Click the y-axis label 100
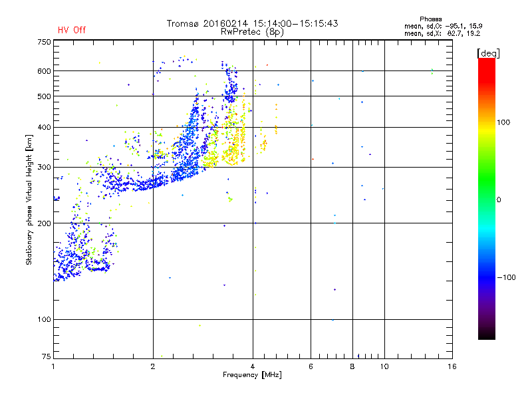 tap(44, 319)
